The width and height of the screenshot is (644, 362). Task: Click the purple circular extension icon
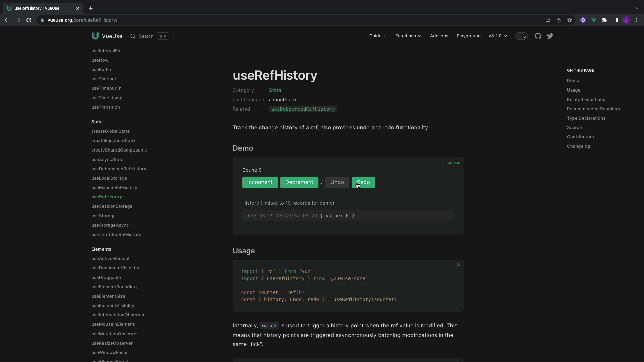(x=583, y=20)
